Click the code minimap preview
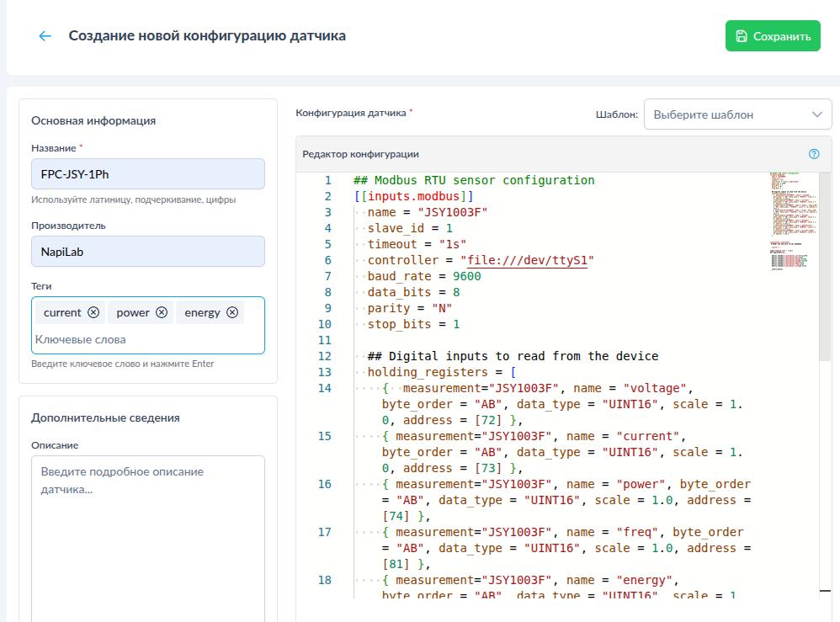 point(789,221)
